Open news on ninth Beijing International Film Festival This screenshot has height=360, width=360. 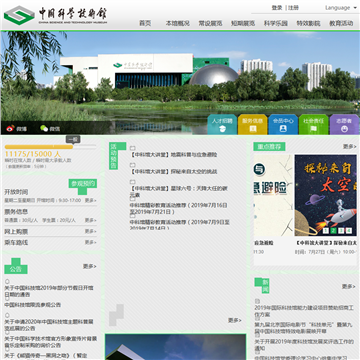coord(303,328)
